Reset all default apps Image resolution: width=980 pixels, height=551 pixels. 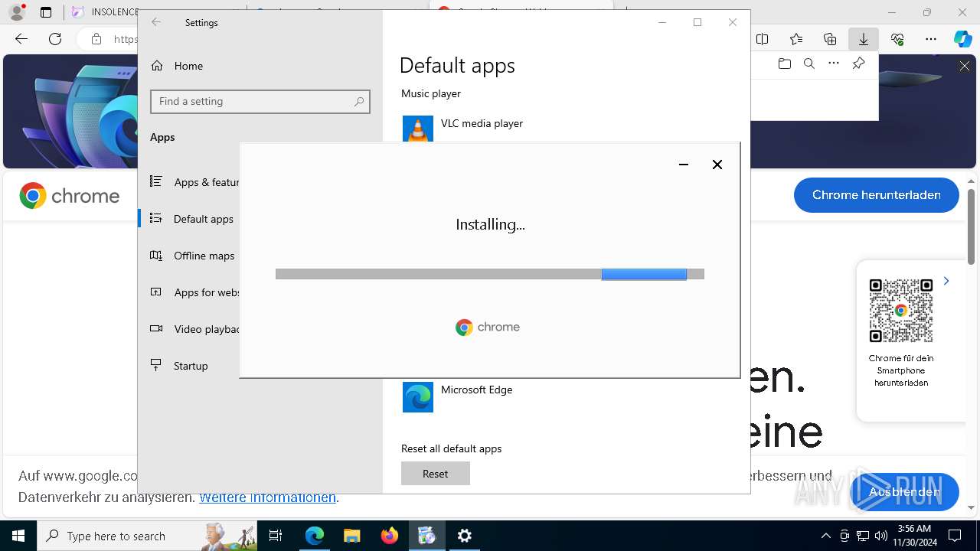click(435, 474)
